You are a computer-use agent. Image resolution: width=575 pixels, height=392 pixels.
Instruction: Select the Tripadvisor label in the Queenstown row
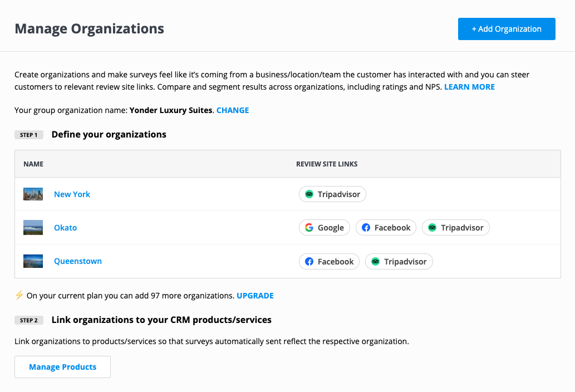(405, 262)
